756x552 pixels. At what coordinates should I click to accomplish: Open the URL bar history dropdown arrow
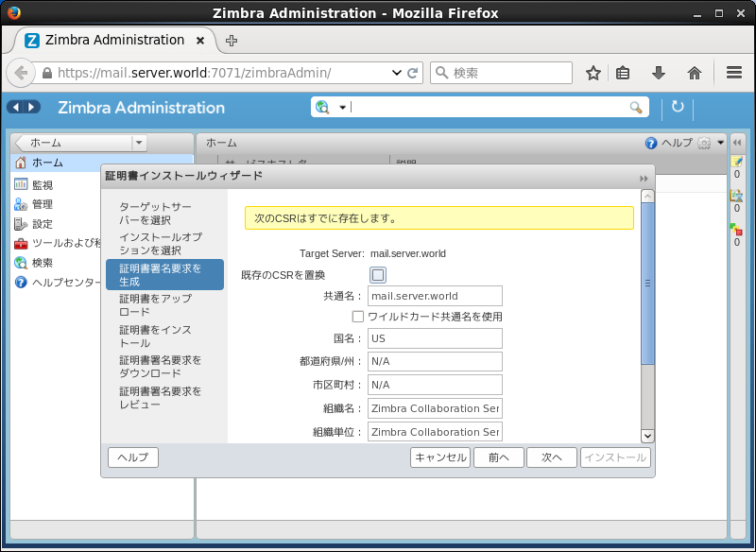click(x=396, y=73)
